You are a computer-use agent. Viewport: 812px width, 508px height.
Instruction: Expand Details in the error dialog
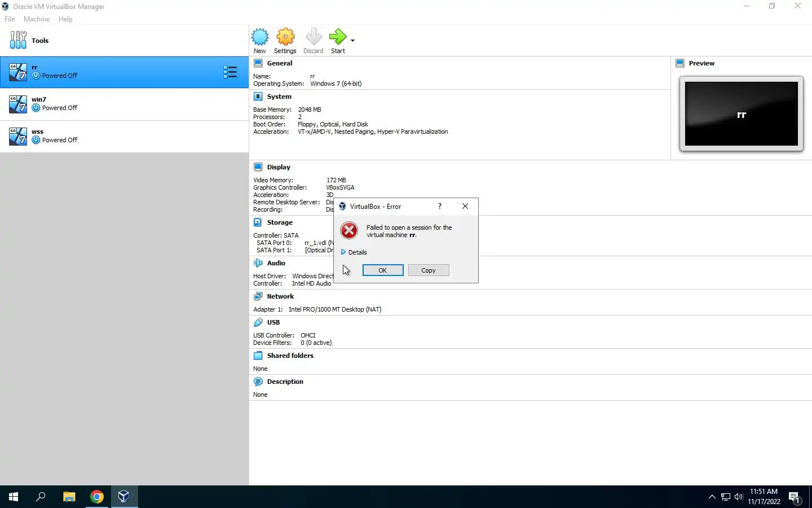click(354, 252)
